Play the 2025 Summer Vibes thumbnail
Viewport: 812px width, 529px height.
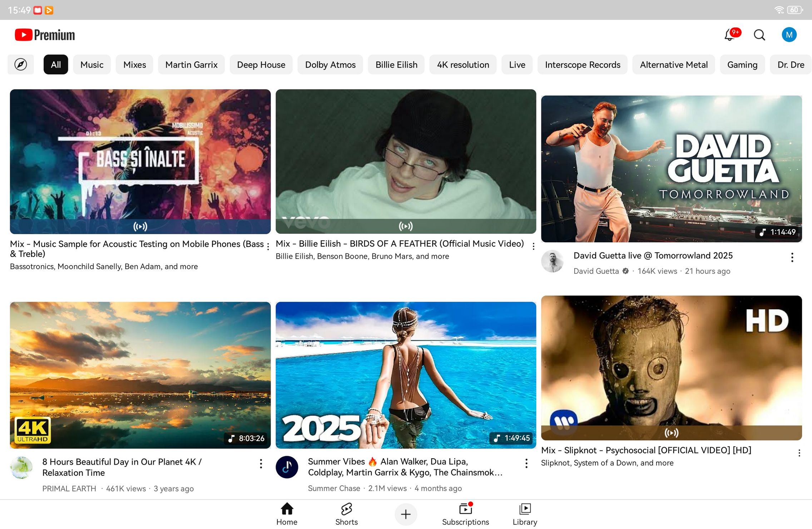pos(406,375)
